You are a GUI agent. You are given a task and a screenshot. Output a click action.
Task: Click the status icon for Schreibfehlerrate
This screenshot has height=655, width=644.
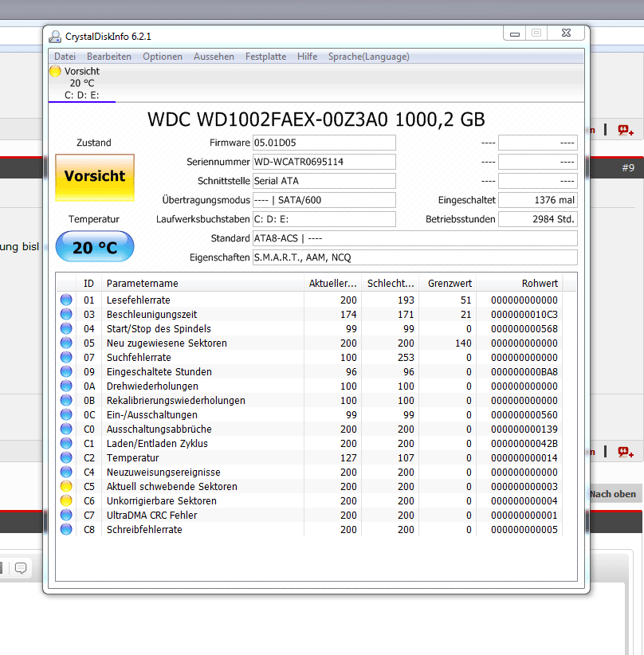[66, 529]
